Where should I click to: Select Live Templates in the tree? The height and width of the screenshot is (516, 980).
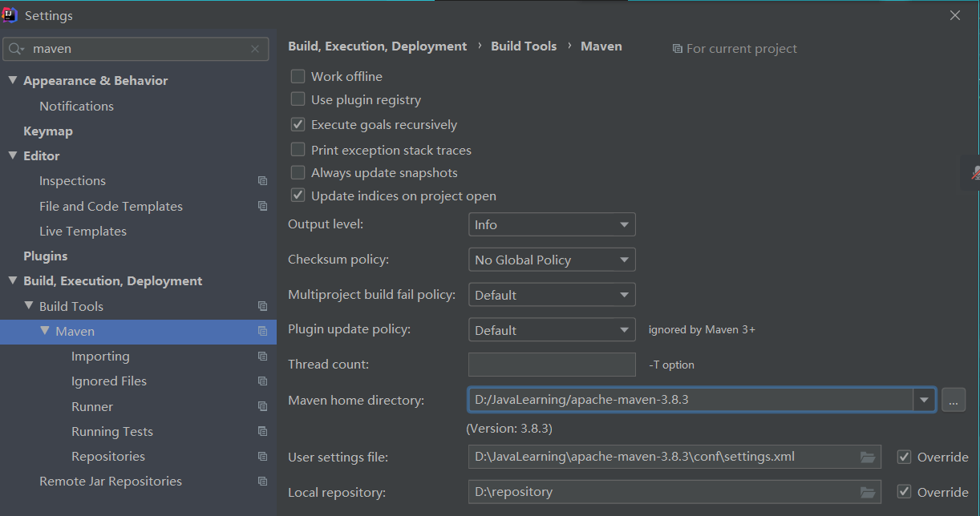click(x=83, y=231)
